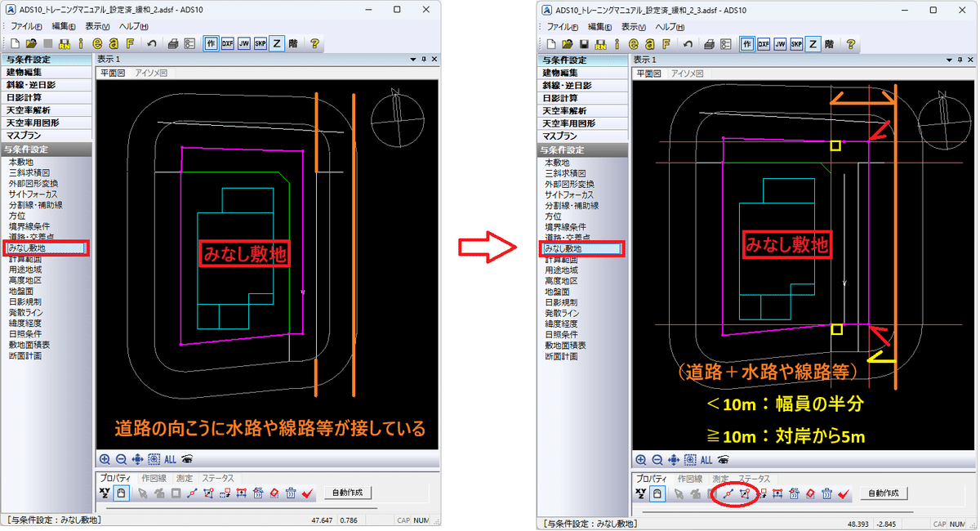Select 本敷地 in 緩和_2 window list
Image resolution: width=980 pixels, height=531 pixels.
point(20,163)
